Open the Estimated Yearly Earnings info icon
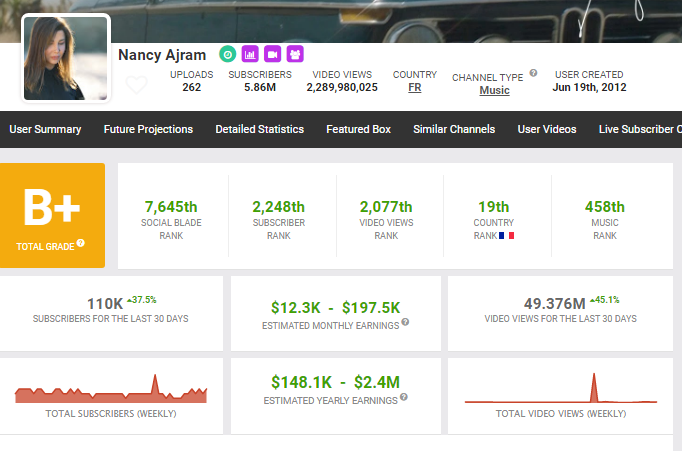This screenshot has height=451, width=682. pos(403,397)
